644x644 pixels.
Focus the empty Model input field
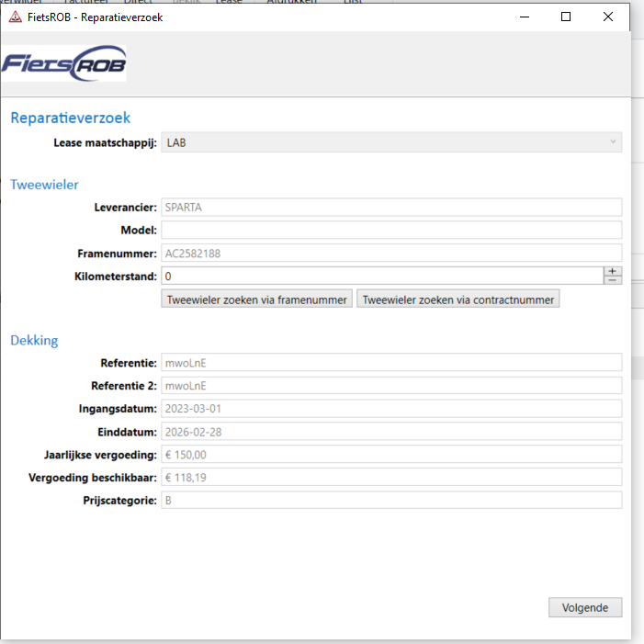click(x=391, y=231)
